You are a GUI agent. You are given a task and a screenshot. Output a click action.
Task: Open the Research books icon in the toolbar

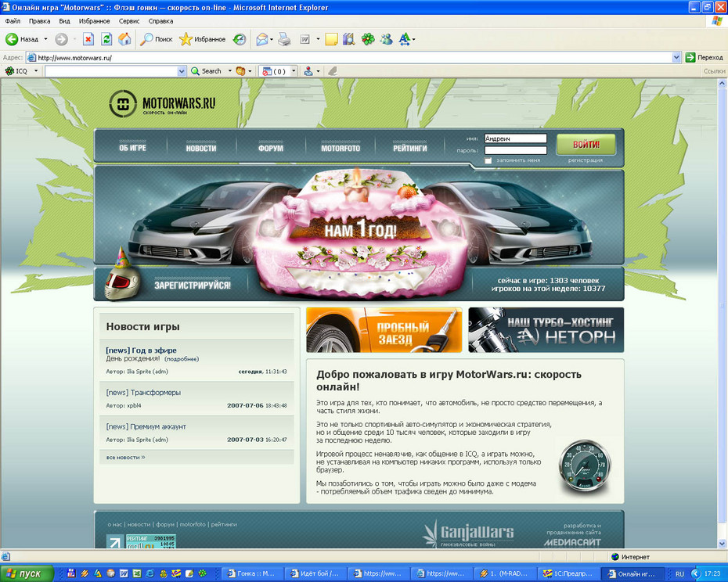(348, 39)
